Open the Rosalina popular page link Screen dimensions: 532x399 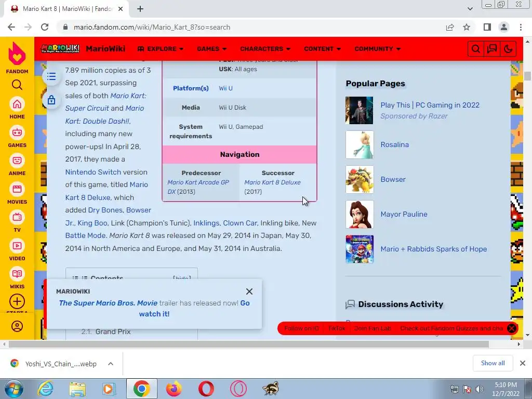[x=395, y=144]
